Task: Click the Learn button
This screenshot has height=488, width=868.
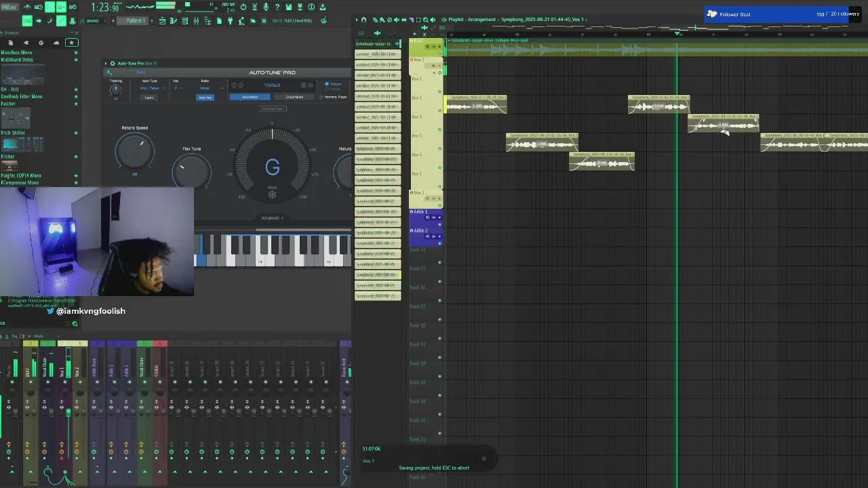Action: coord(149,98)
